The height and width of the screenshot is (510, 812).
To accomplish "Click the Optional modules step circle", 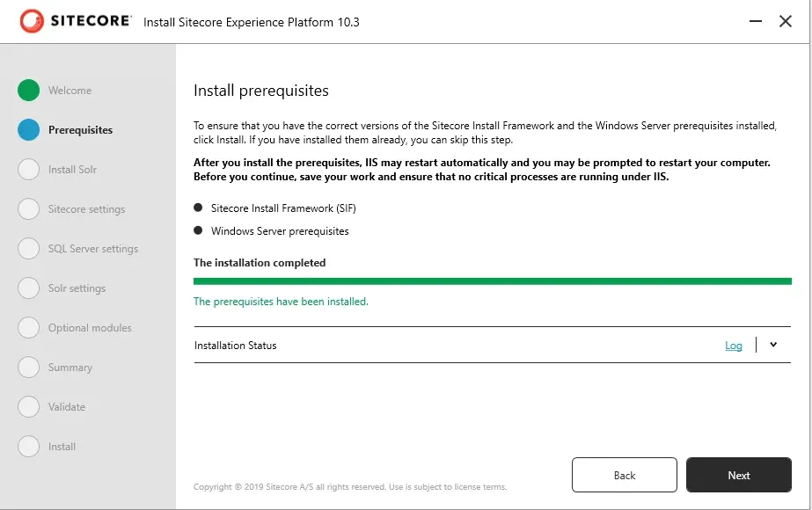I will click(29, 328).
